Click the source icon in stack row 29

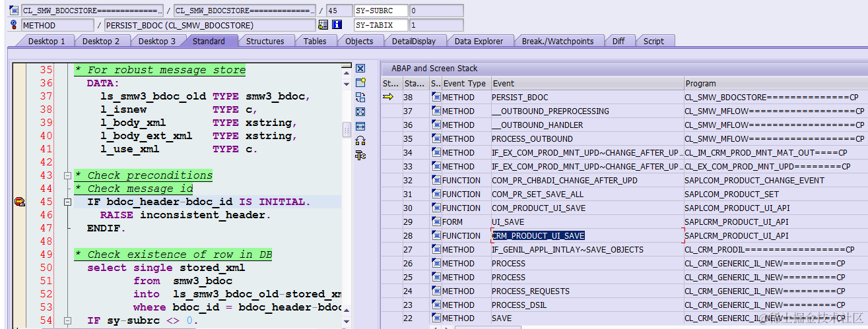[436, 222]
